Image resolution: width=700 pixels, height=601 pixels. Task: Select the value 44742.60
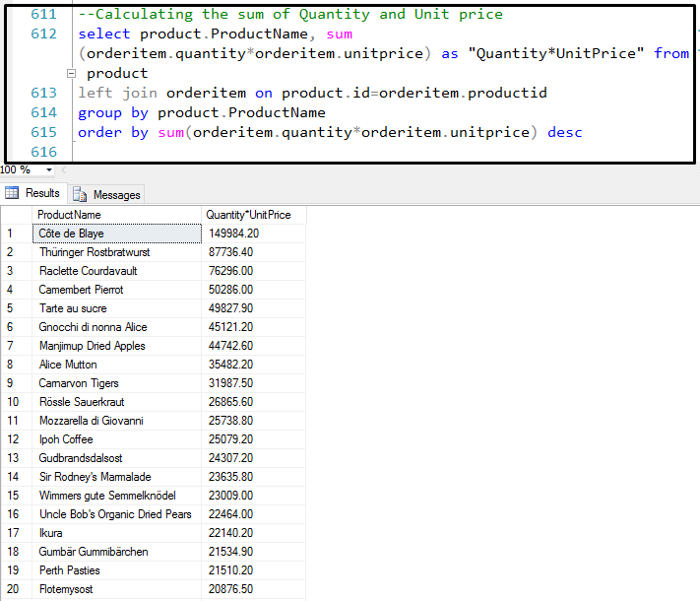(x=254, y=346)
